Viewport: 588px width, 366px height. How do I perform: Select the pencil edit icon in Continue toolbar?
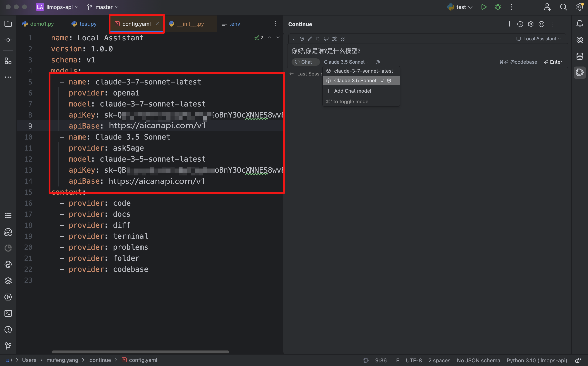310,39
